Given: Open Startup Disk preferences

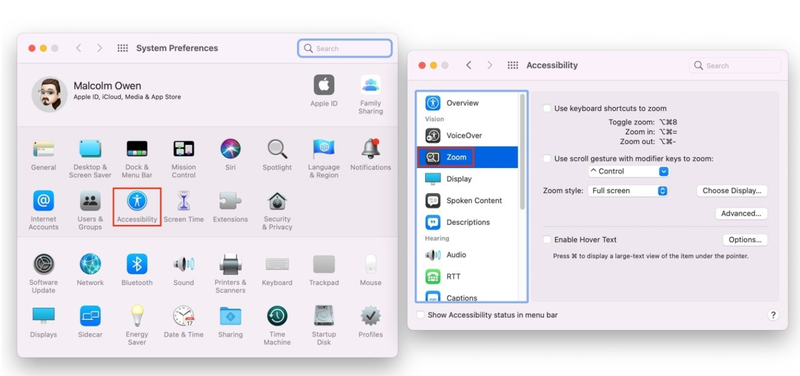Looking at the screenshot, I should point(323,316).
